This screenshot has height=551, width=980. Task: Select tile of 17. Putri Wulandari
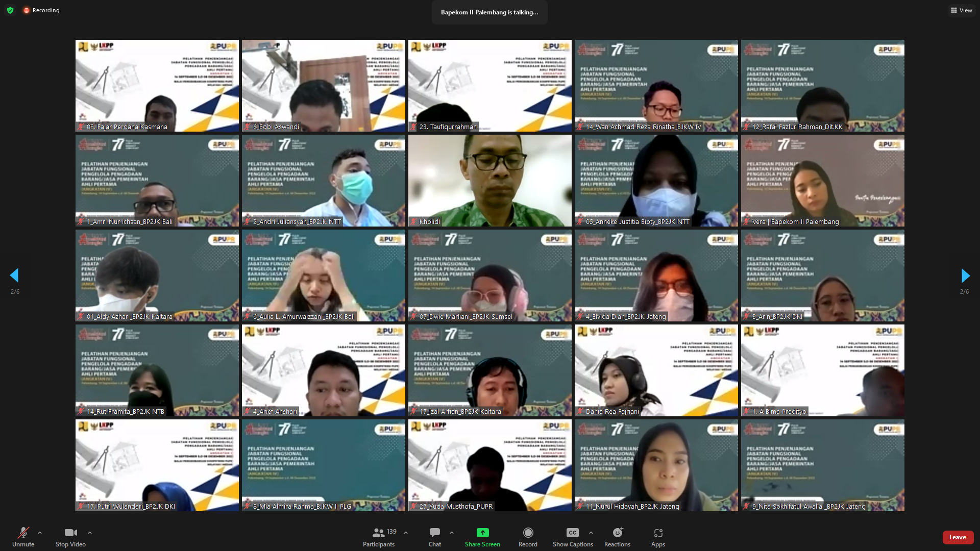157,465
